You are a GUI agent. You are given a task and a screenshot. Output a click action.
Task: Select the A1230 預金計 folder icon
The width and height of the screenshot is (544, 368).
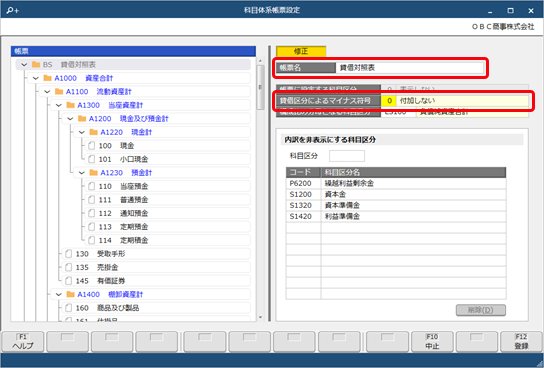(93, 173)
